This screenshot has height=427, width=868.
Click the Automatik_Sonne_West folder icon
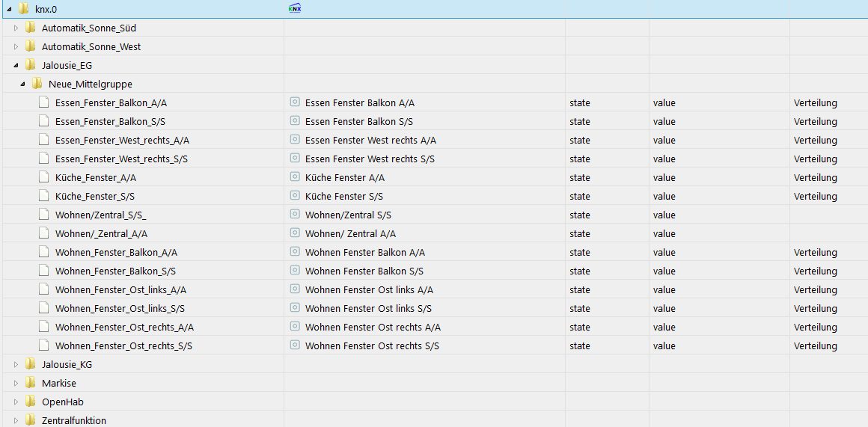tap(31, 46)
